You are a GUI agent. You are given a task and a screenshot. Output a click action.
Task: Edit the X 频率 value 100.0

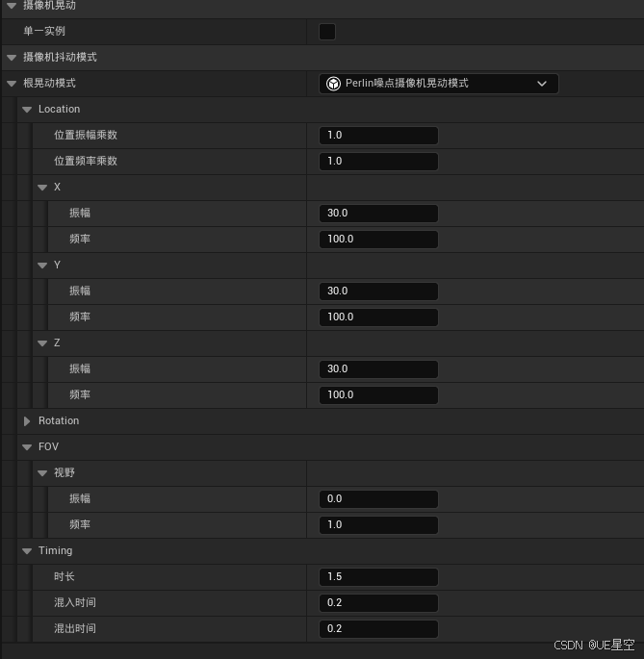click(378, 240)
